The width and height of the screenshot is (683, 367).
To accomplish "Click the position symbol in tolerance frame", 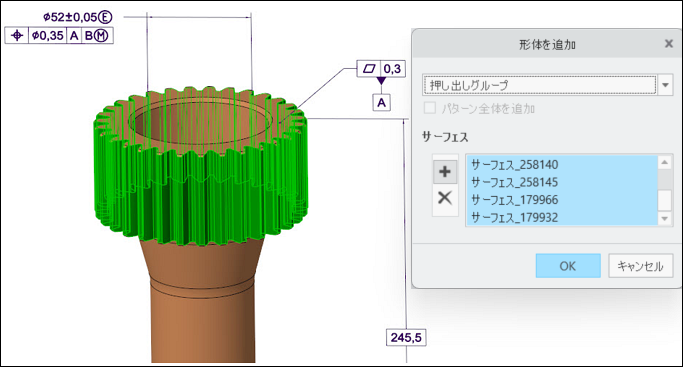I will (x=17, y=35).
